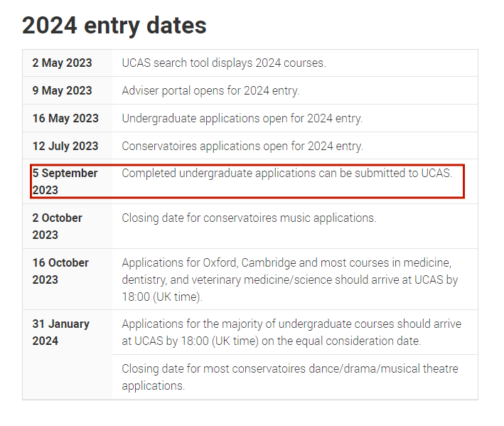Screen dimensions: 504x426
Task: Select the '5 September 2023' date cell
Action: 68,181
